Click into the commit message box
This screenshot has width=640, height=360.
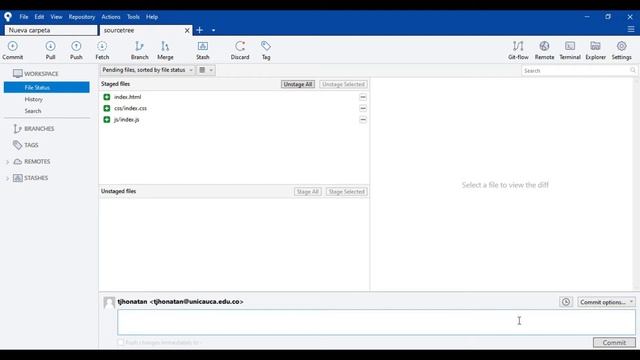(x=376, y=322)
